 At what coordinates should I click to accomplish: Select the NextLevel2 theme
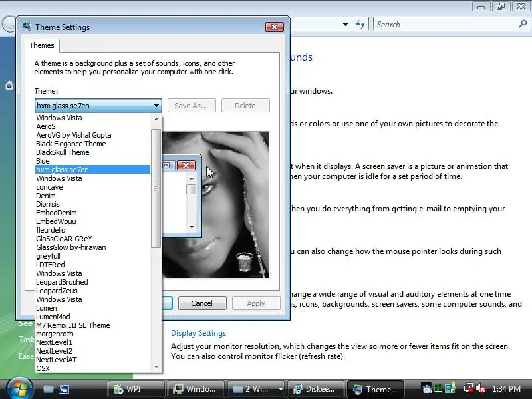tap(92, 351)
